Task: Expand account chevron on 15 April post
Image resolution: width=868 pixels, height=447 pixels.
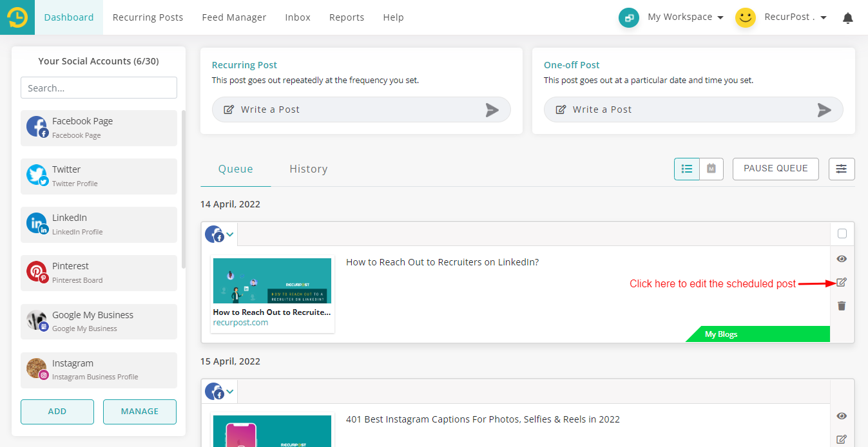Action: click(230, 391)
